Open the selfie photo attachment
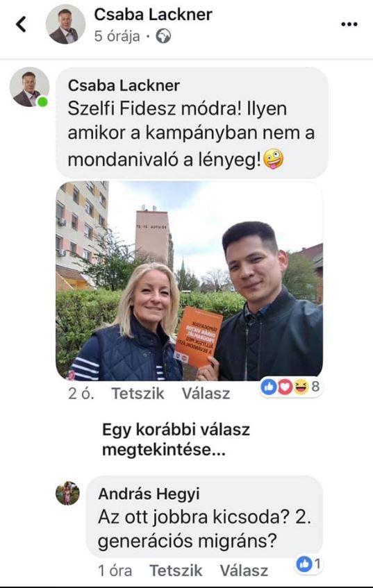This screenshot has height=588, width=373. [189, 281]
